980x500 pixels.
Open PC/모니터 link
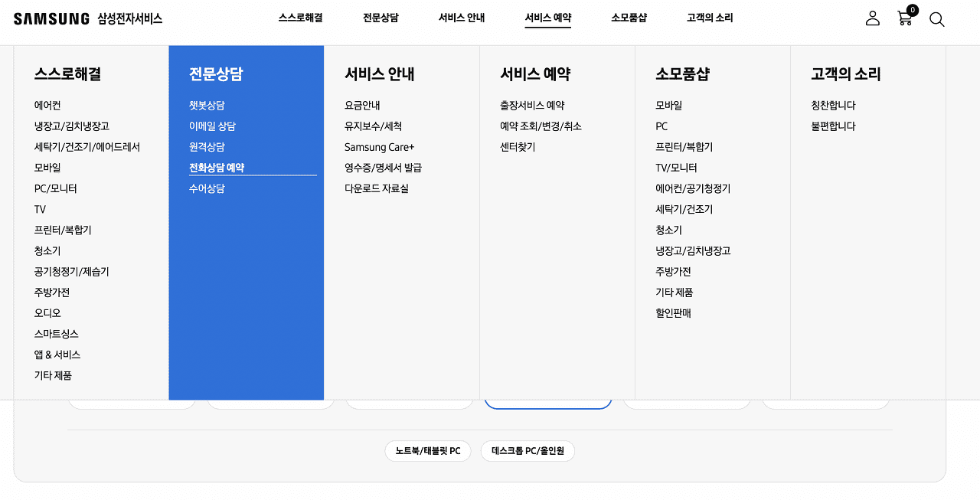(55, 188)
